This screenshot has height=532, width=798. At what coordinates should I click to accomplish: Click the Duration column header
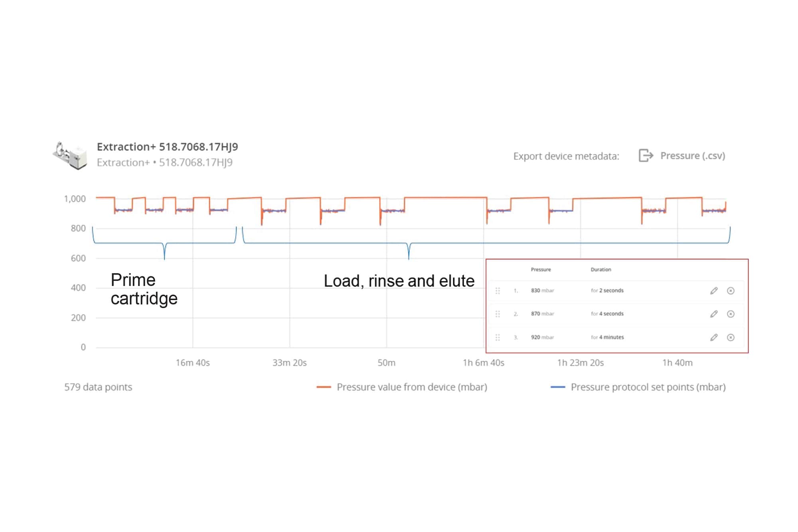coord(600,270)
